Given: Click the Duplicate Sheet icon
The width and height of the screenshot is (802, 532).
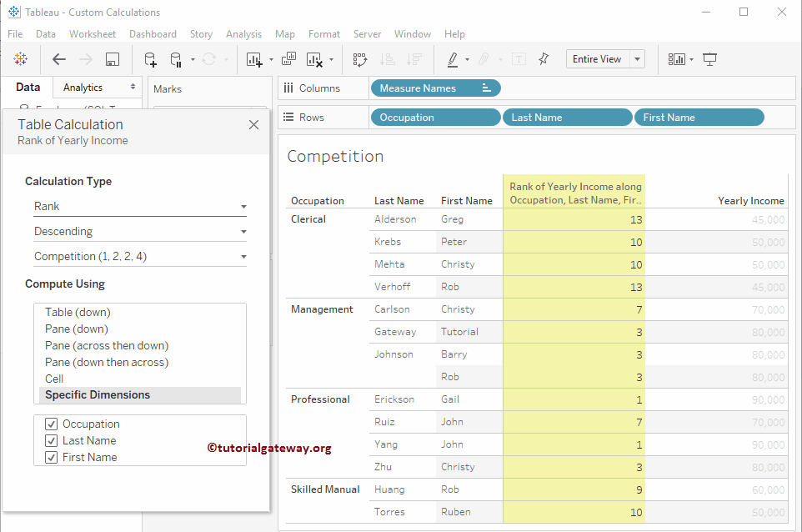Looking at the screenshot, I should (288, 59).
